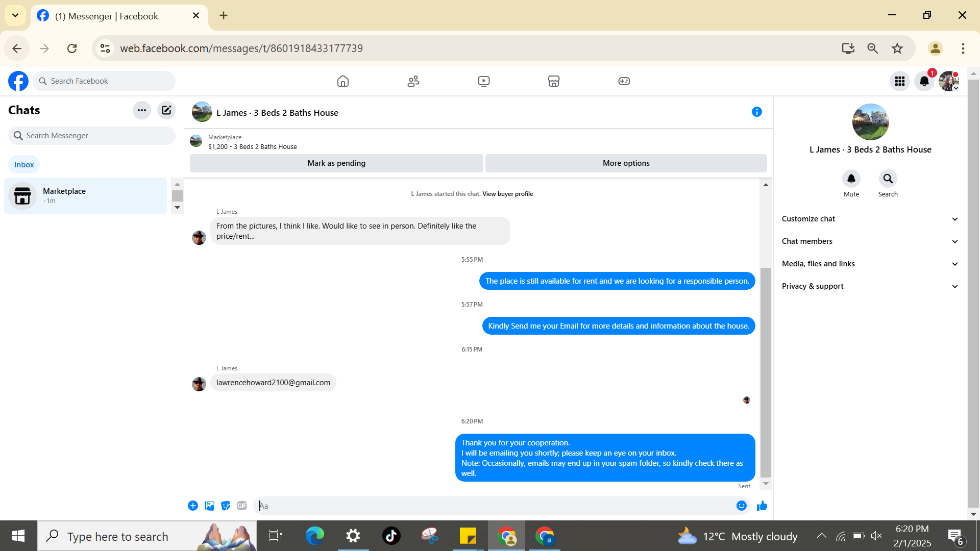Screen dimensions: 980x551
Task: Click the GIF picker icon
Action: (242, 506)
